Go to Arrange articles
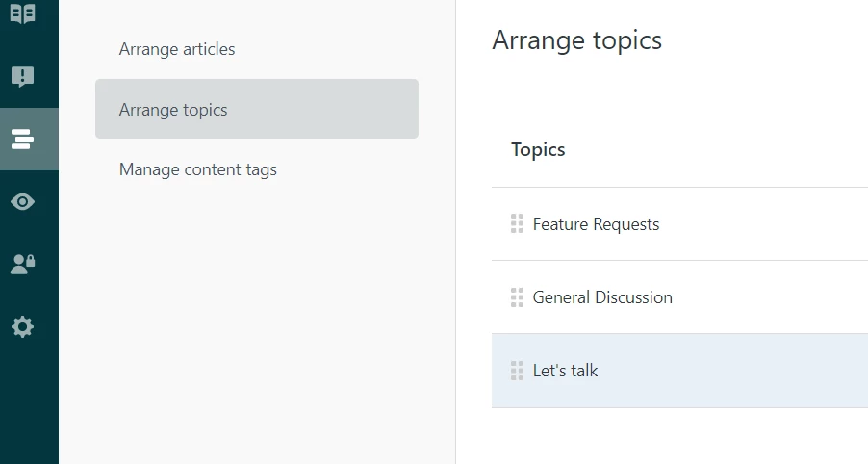Viewport: 868px width, 464px height. click(177, 49)
